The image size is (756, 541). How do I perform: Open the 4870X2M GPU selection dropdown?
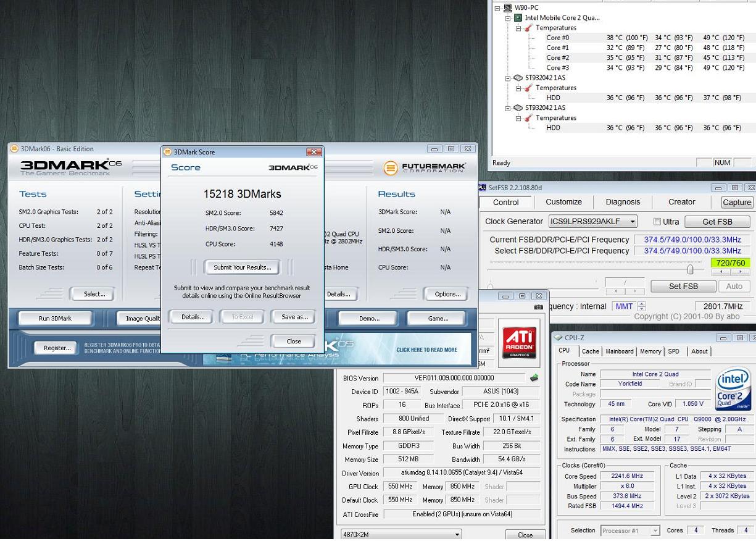457,534
